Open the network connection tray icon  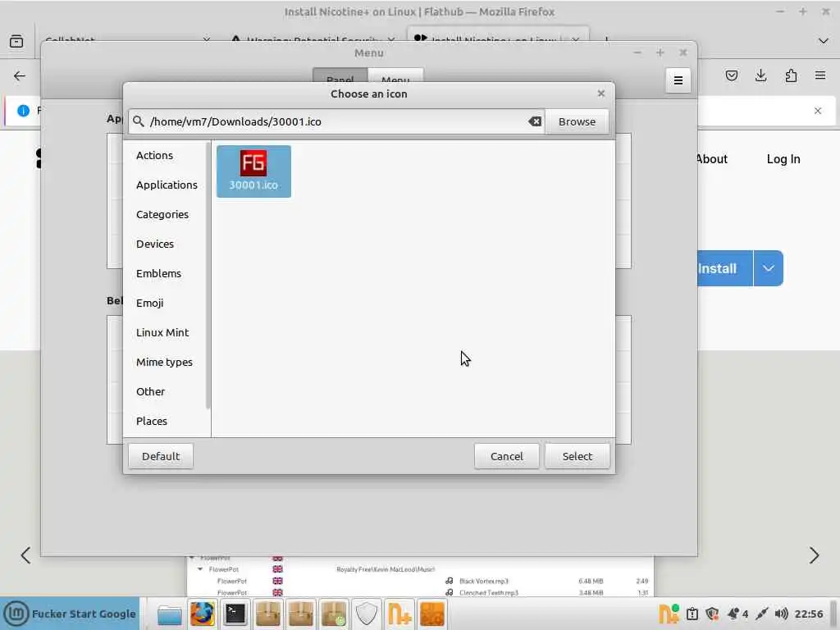(x=762, y=614)
